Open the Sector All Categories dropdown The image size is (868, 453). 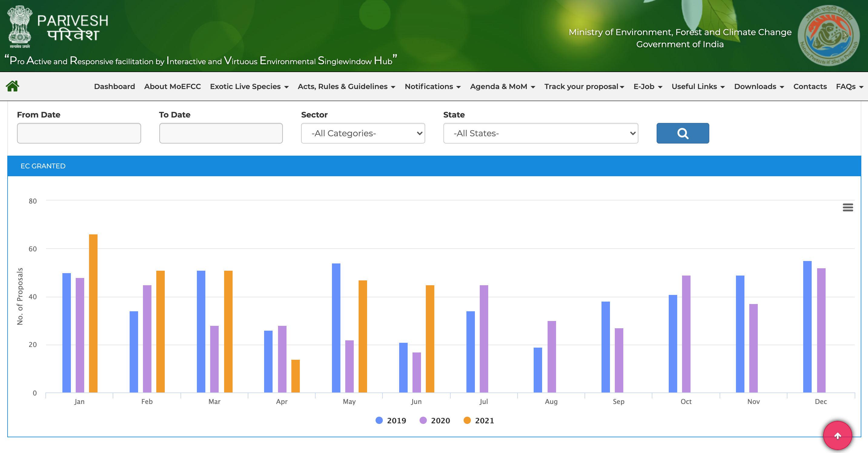(363, 133)
